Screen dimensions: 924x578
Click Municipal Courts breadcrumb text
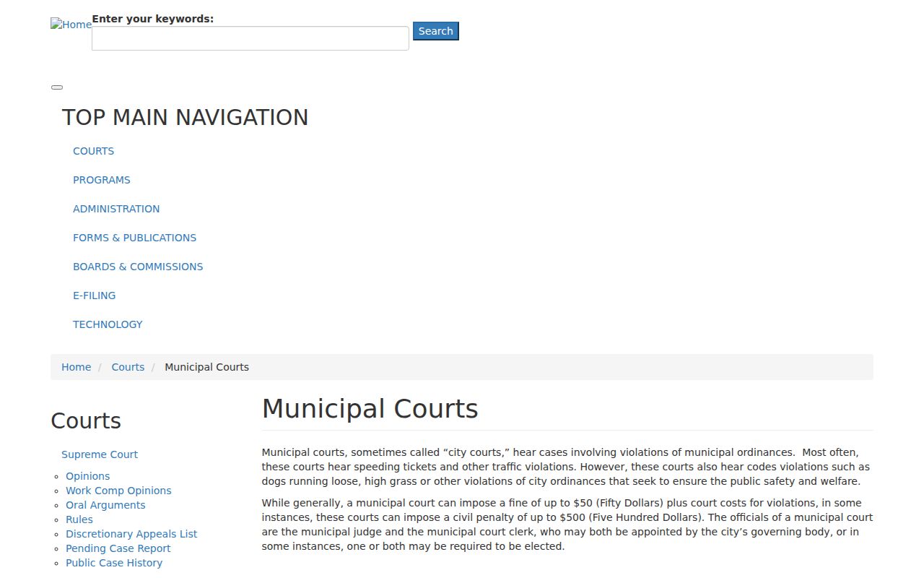point(206,367)
